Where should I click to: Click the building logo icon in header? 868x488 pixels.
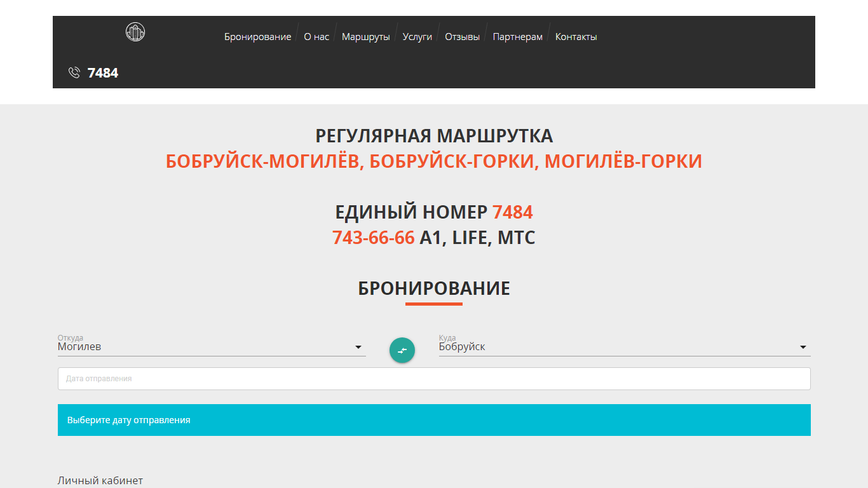coord(135,32)
